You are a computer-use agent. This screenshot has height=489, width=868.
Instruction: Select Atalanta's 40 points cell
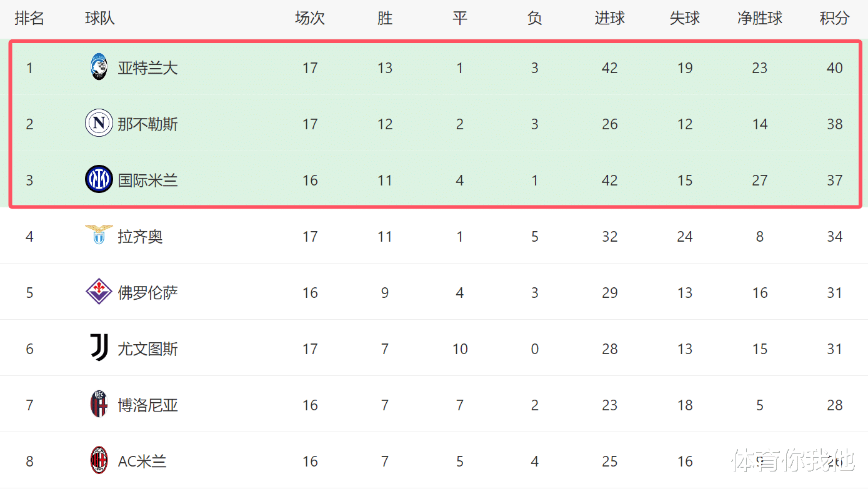(x=835, y=68)
